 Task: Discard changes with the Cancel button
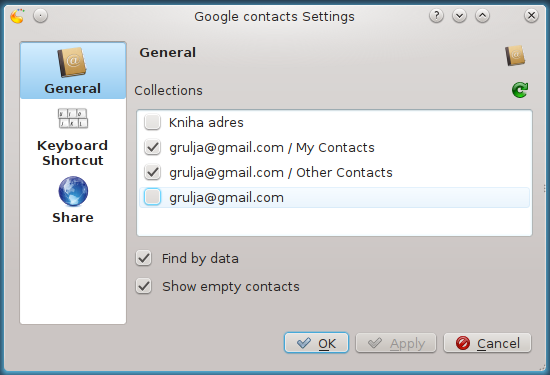pos(488,343)
